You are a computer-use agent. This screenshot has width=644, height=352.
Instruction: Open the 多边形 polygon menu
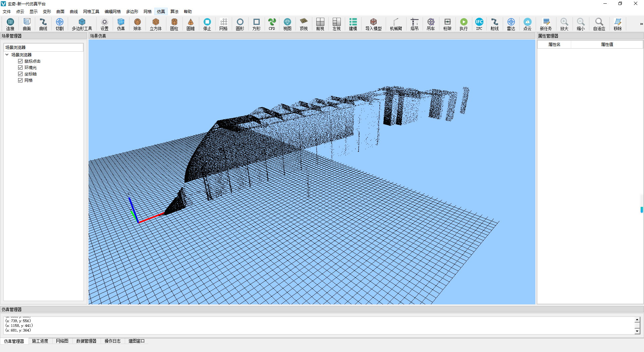point(132,12)
